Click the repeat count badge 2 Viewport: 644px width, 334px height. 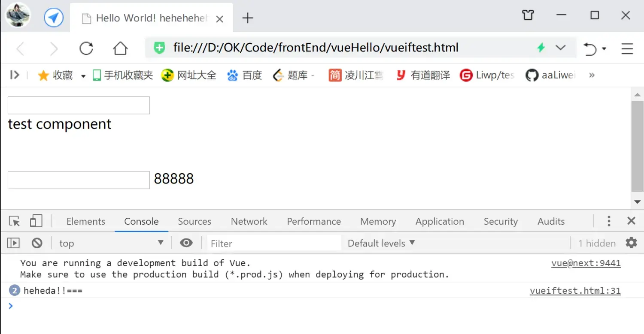[15, 291]
